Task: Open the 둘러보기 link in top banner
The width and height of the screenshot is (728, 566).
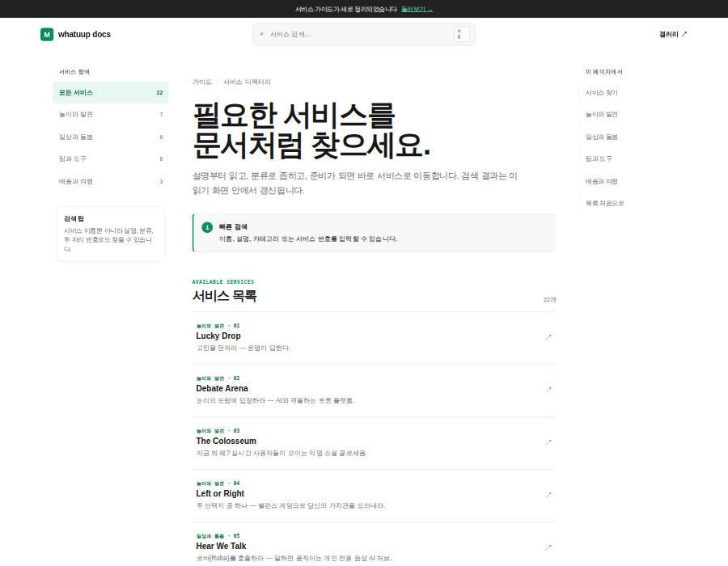Action: coord(417,9)
